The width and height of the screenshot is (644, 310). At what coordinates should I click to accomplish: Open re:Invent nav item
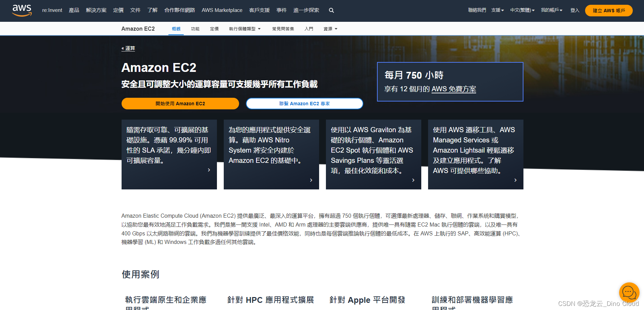tap(52, 10)
